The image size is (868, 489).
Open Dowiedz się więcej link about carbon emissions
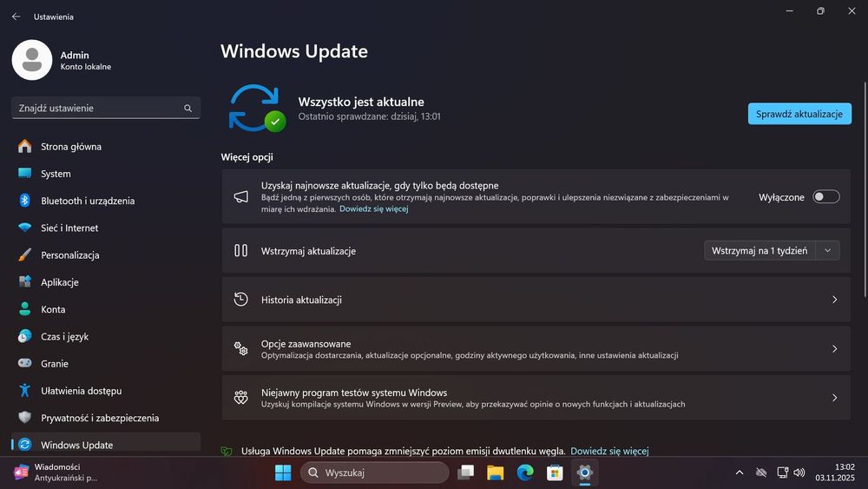pyautogui.click(x=609, y=451)
